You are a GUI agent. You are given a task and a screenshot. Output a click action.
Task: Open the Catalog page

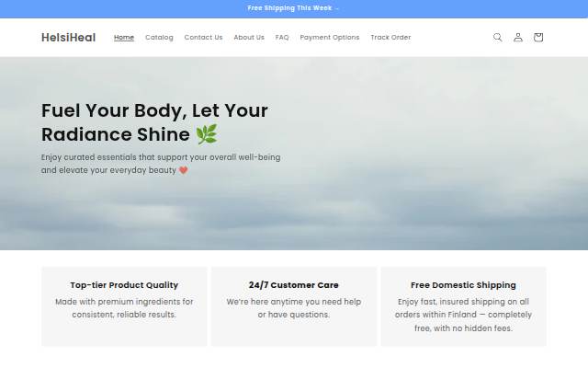(159, 37)
